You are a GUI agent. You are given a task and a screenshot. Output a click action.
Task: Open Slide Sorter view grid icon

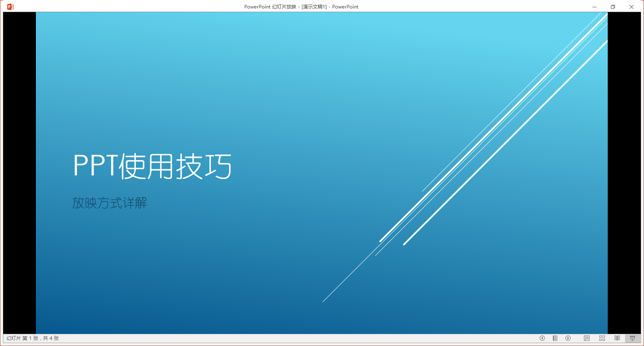tap(602, 338)
